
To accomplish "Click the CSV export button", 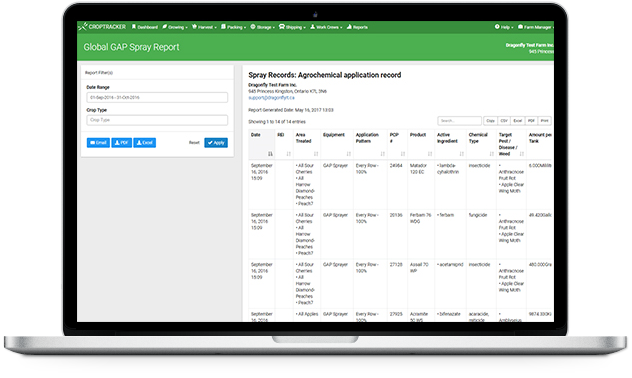I will [x=504, y=121].
